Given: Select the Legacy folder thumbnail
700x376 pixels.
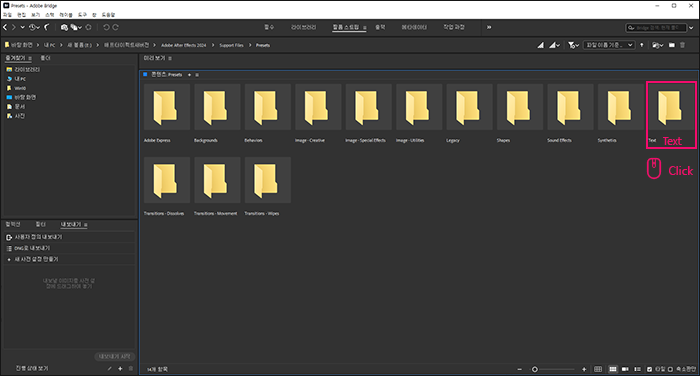Looking at the screenshot, I should [469, 107].
